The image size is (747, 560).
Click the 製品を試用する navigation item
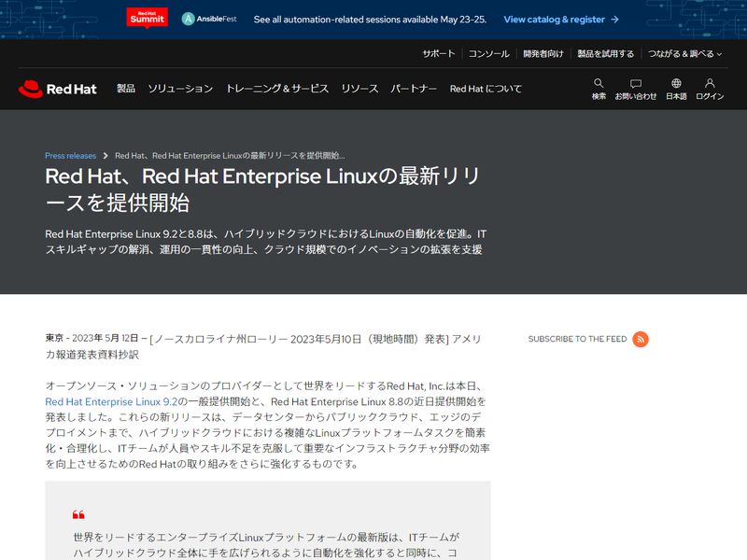pyautogui.click(x=605, y=53)
